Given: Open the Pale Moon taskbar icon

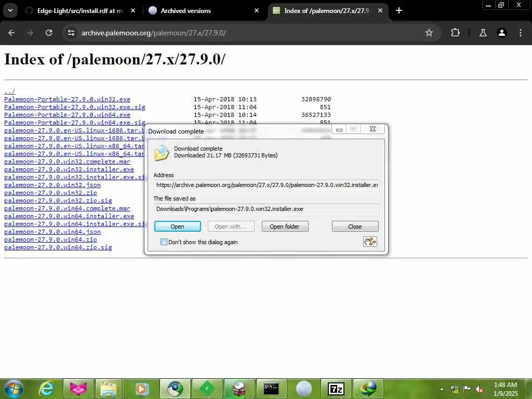Looking at the screenshot, I should tap(303, 389).
